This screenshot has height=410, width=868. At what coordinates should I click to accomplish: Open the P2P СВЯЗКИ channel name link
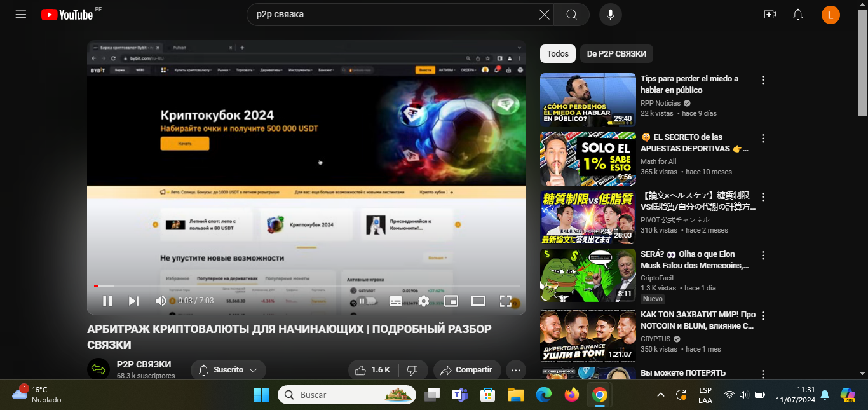[x=144, y=364]
